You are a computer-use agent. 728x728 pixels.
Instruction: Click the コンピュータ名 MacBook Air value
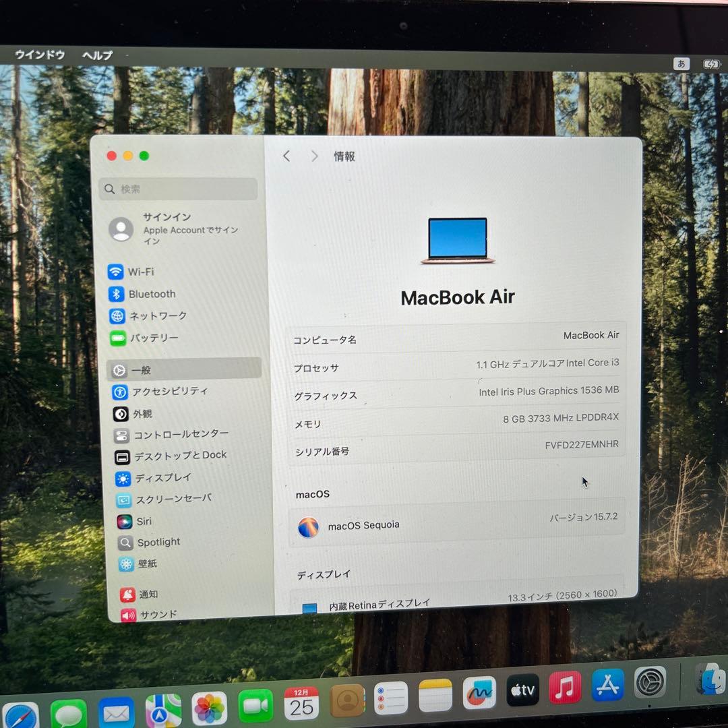[591, 335]
